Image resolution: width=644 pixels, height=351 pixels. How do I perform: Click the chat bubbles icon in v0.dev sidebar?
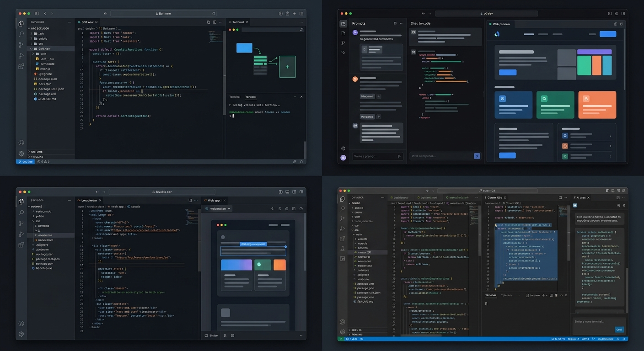pyautogui.click(x=343, y=53)
